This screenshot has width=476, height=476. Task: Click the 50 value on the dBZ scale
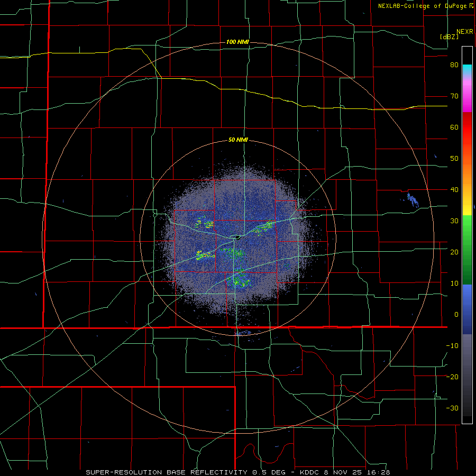454,159
